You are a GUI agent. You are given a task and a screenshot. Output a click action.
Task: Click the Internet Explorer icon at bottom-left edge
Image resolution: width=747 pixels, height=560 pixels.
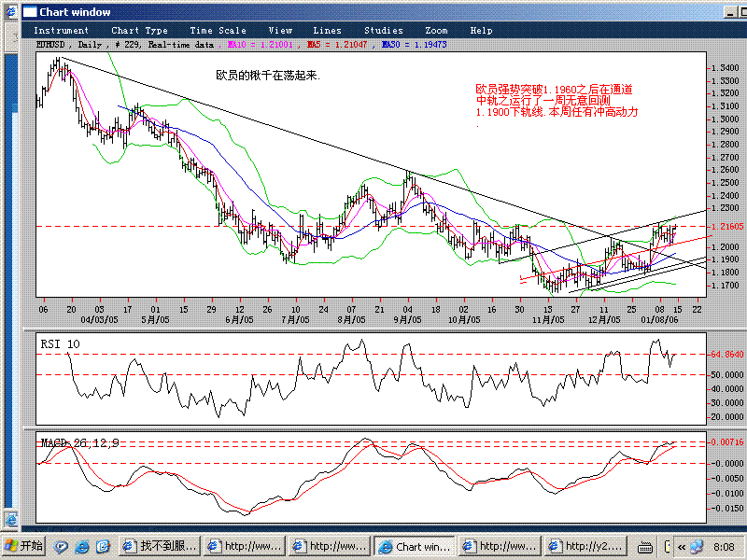(x=10, y=520)
